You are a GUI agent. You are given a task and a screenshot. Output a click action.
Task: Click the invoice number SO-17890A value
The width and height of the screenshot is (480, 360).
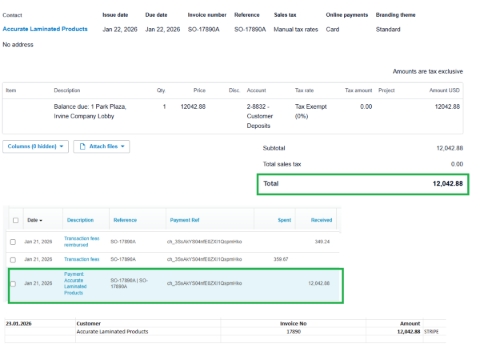pyautogui.click(x=204, y=29)
